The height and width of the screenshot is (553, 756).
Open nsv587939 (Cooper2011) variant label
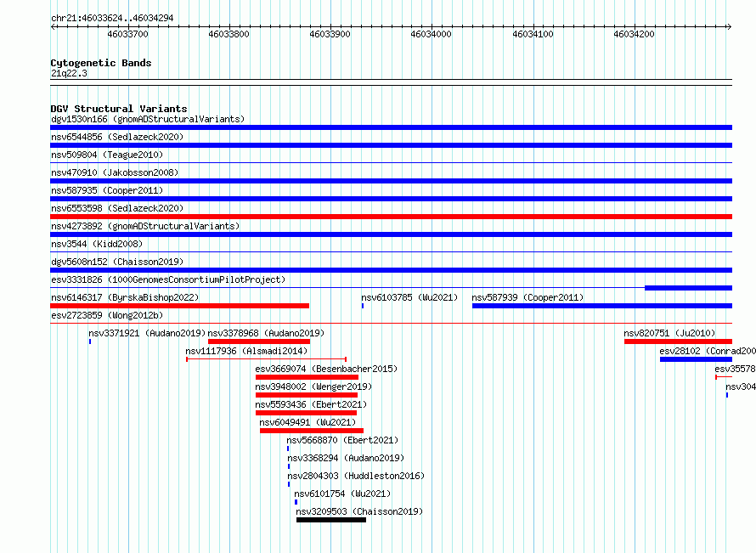(x=528, y=297)
